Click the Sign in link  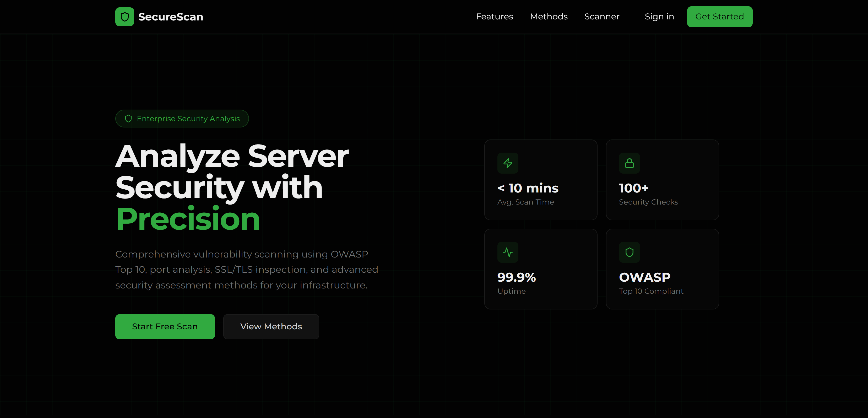pyautogui.click(x=659, y=17)
